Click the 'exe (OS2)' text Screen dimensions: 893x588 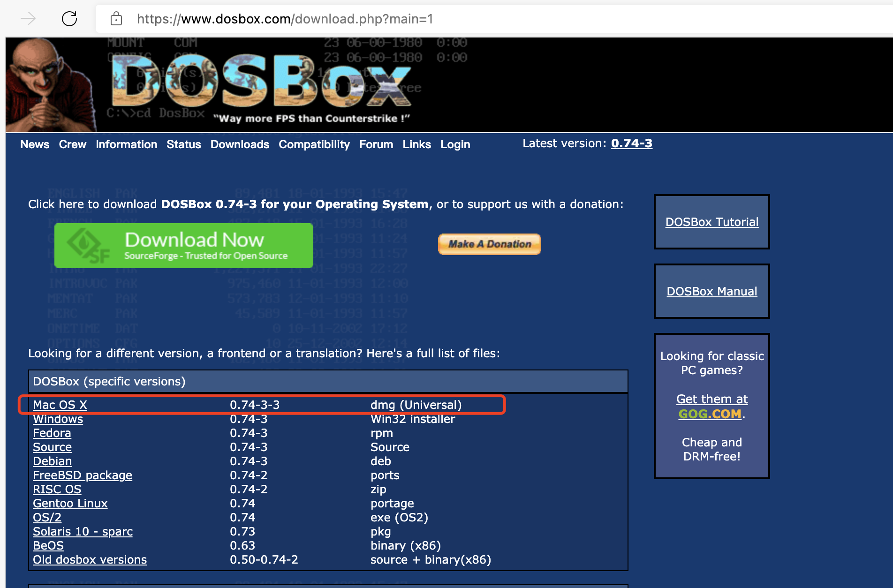click(399, 517)
